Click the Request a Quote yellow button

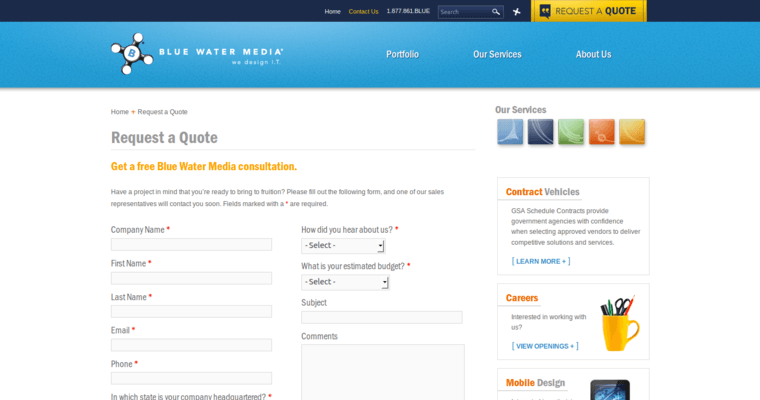pyautogui.click(x=589, y=11)
